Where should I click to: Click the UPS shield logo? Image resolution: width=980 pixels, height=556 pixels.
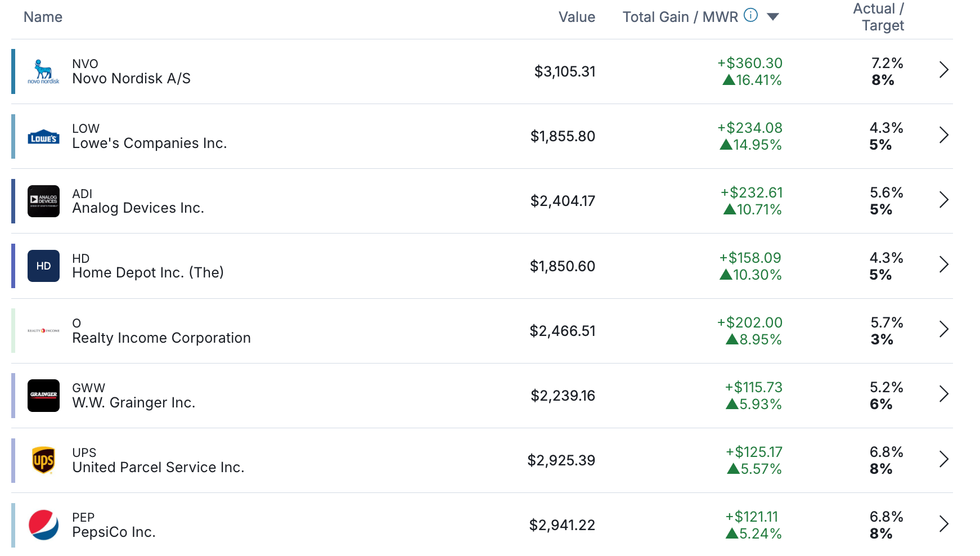point(43,460)
